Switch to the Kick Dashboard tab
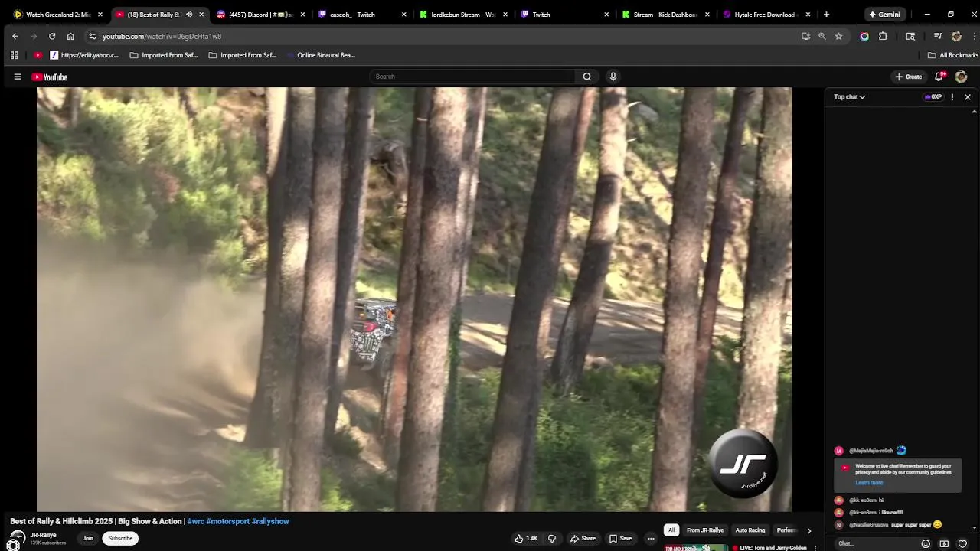The width and height of the screenshot is (980, 551). point(665,15)
